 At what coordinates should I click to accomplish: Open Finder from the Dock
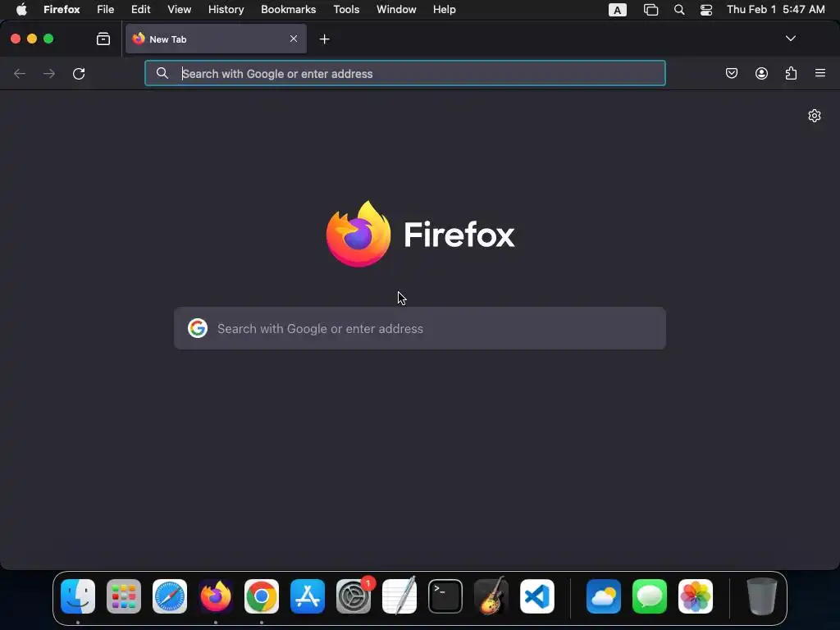(x=78, y=596)
